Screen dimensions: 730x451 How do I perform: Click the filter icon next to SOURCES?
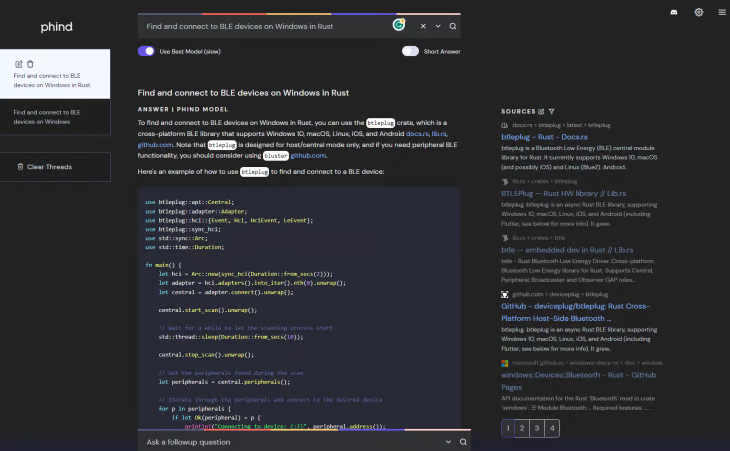click(552, 112)
